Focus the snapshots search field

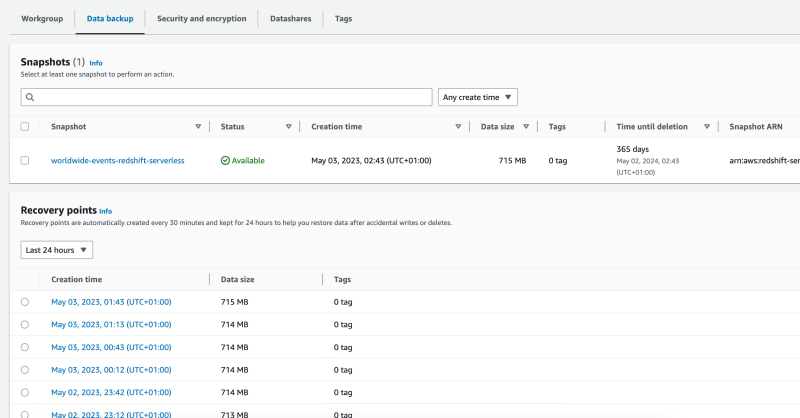pos(227,97)
